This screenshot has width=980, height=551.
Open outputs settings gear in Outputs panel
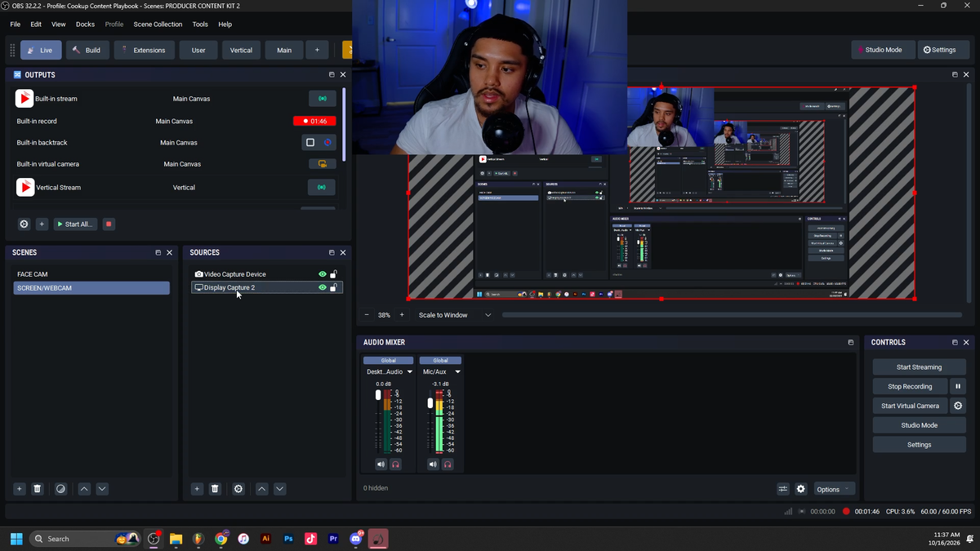[x=24, y=224]
